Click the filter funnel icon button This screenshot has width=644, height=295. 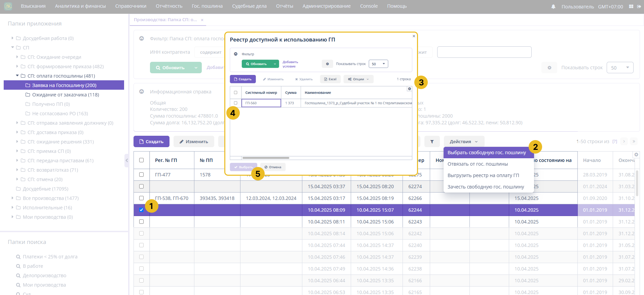(432, 142)
